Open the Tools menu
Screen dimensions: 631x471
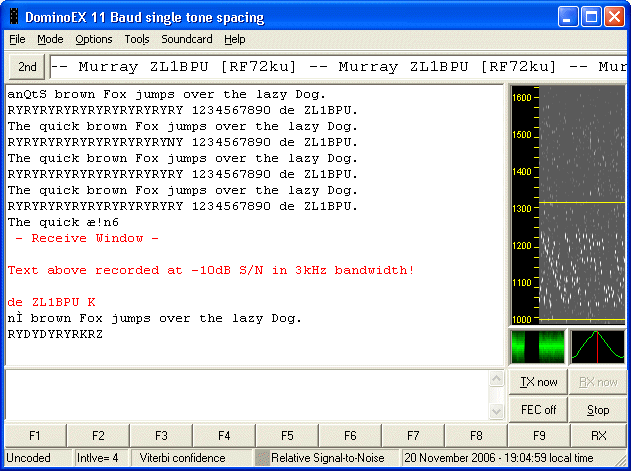(137, 39)
